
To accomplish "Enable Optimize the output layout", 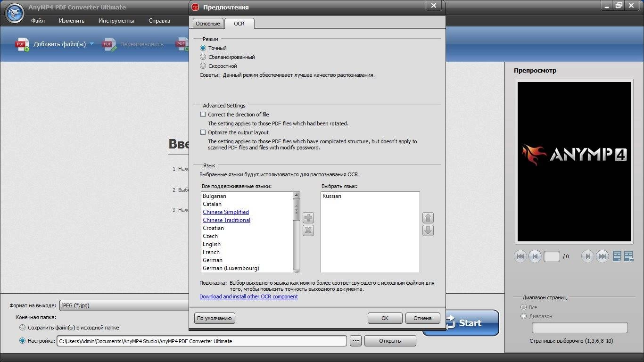I will [x=203, y=132].
